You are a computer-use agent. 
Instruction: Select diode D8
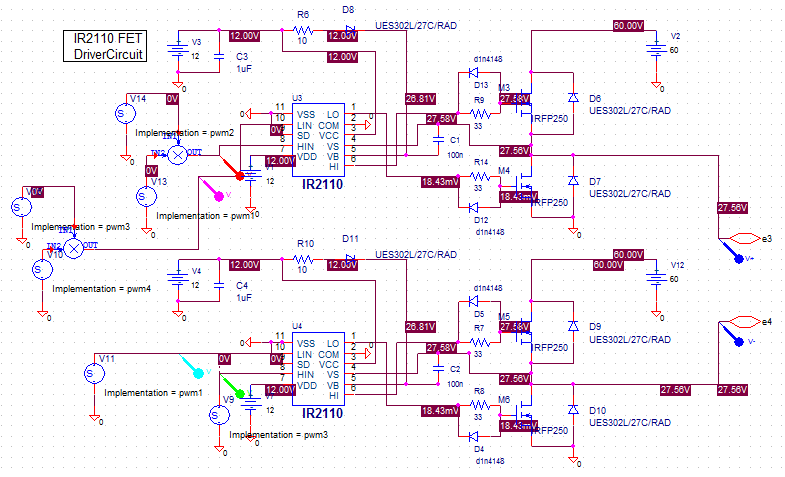click(350, 30)
